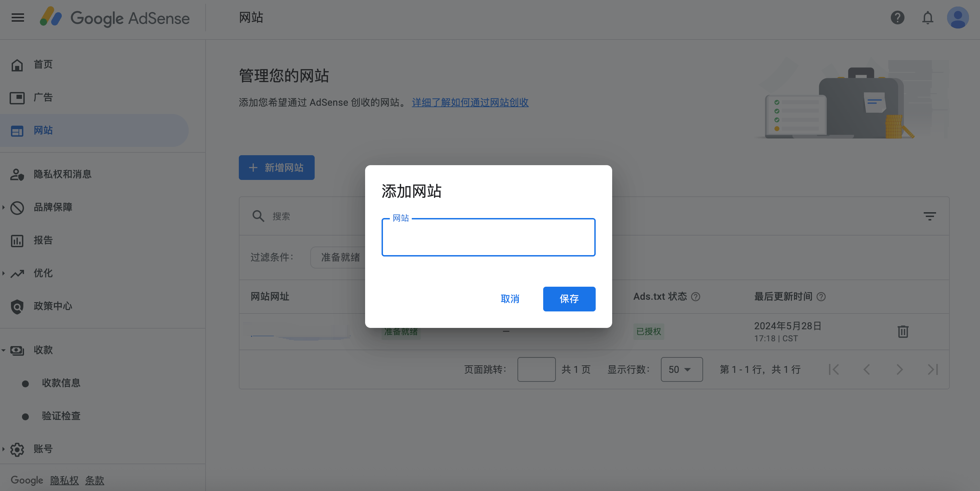
Task: Click the 管理您的网站 heading
Action: (284, 76)
